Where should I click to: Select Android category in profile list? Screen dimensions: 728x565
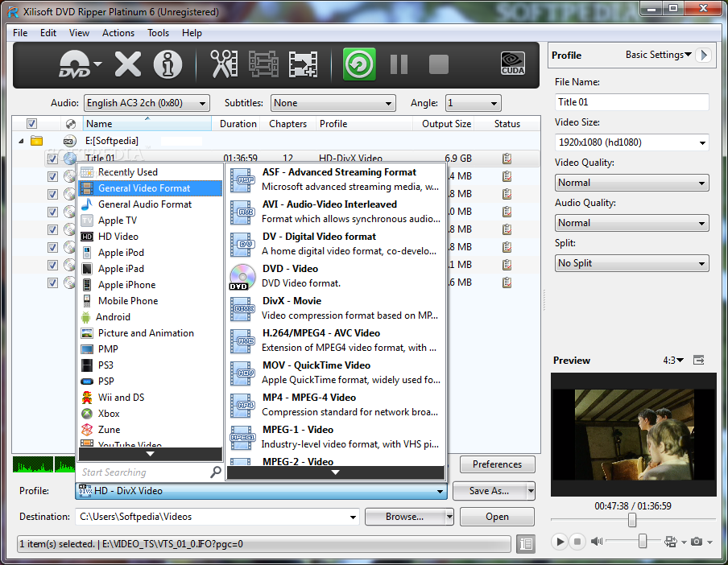pos(150,317)
